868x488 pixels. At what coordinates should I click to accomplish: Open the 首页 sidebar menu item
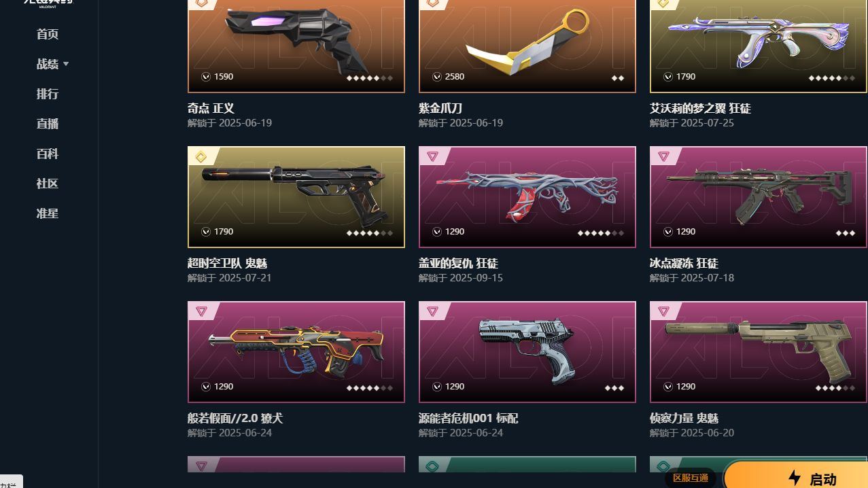tap(48, 34)
